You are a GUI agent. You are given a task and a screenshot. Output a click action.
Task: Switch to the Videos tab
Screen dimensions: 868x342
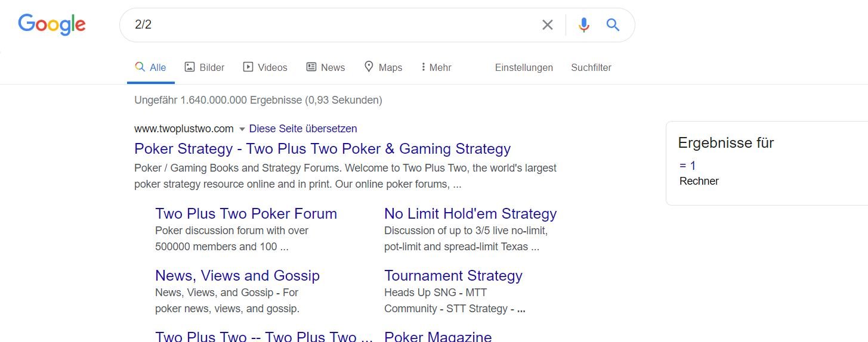click(265, 67)
